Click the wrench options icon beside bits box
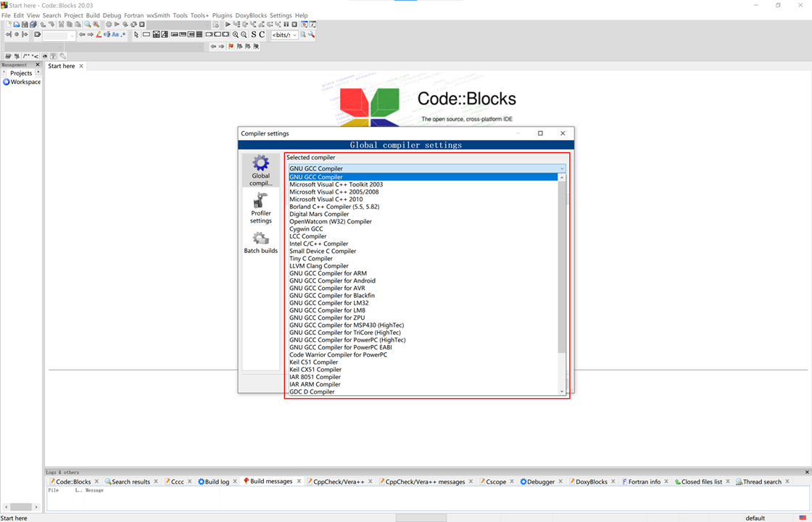 coord(311,34)
